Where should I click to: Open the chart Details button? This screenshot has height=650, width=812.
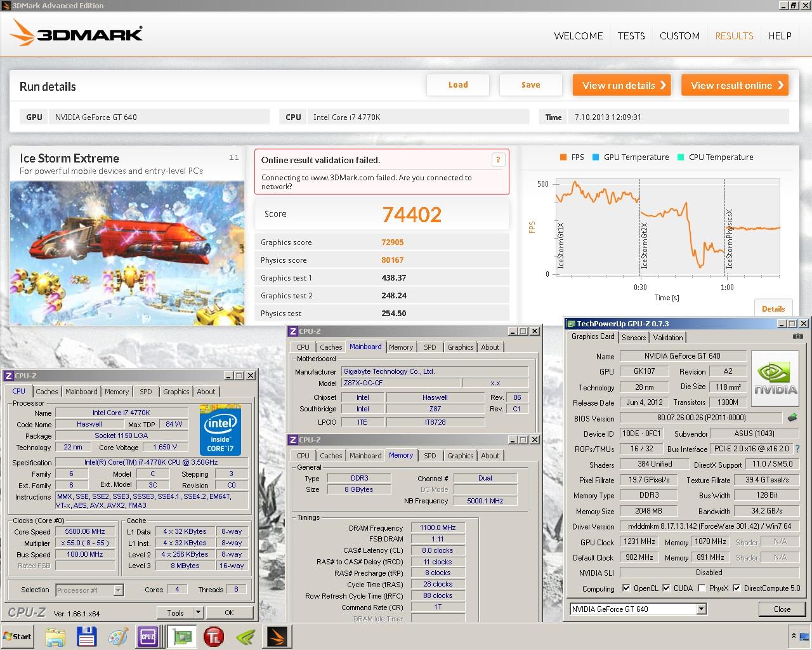pos(773,308)
